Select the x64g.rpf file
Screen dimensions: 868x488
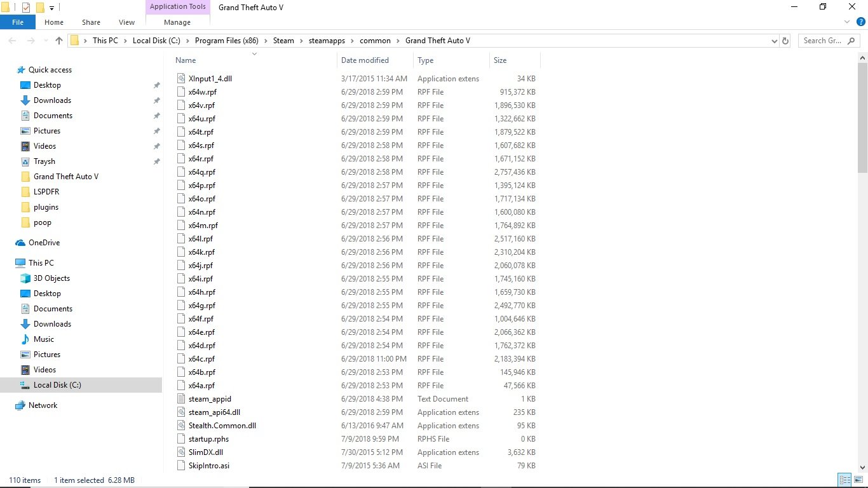pyautogui.click(x=201, y=306)
